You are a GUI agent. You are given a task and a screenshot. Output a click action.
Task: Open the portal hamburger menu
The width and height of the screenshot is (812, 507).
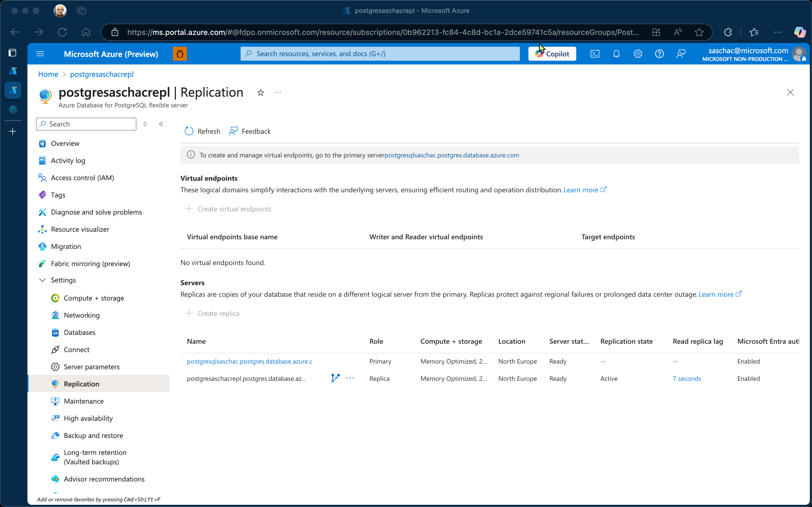pyautogui.click(x=40, y=54)
